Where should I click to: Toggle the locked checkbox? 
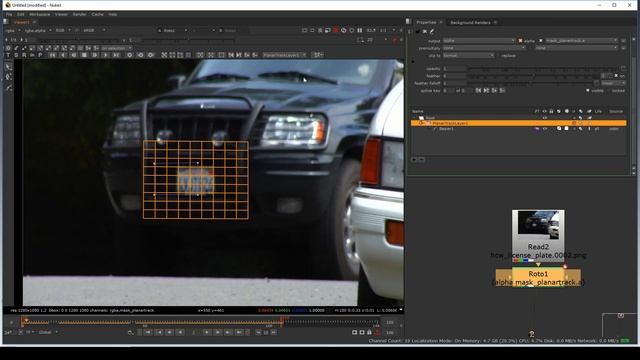[609, 90]
